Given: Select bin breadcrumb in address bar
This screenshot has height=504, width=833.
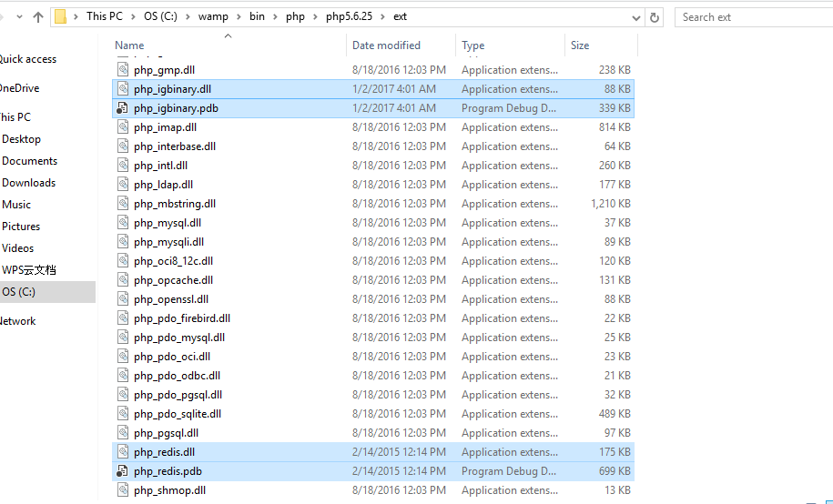Looking at the screenshot, I should [257, 16].
